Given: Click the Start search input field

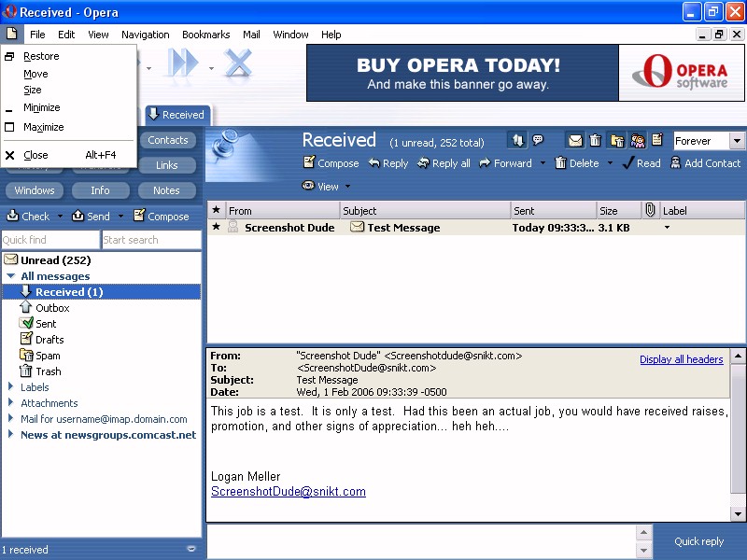Looking at the screenshot, I should pyautogui.click(x=151, y=240).
